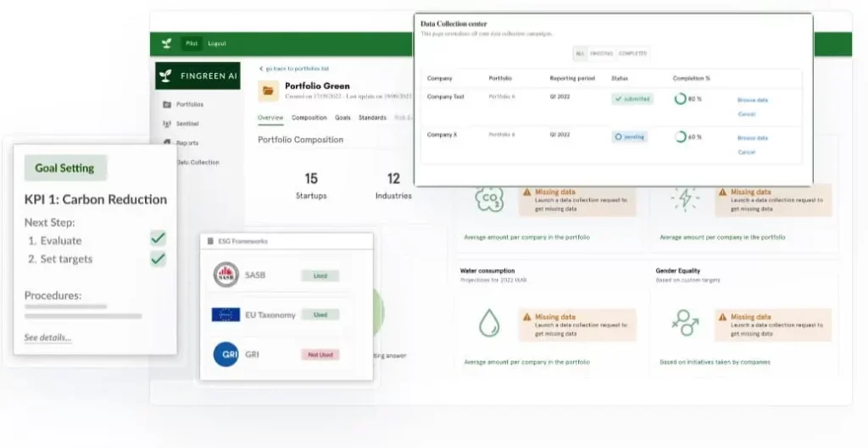The image size is (868, 448).
Task: Click the EU Taxonomy flag logo
Action: click(225, 315)
